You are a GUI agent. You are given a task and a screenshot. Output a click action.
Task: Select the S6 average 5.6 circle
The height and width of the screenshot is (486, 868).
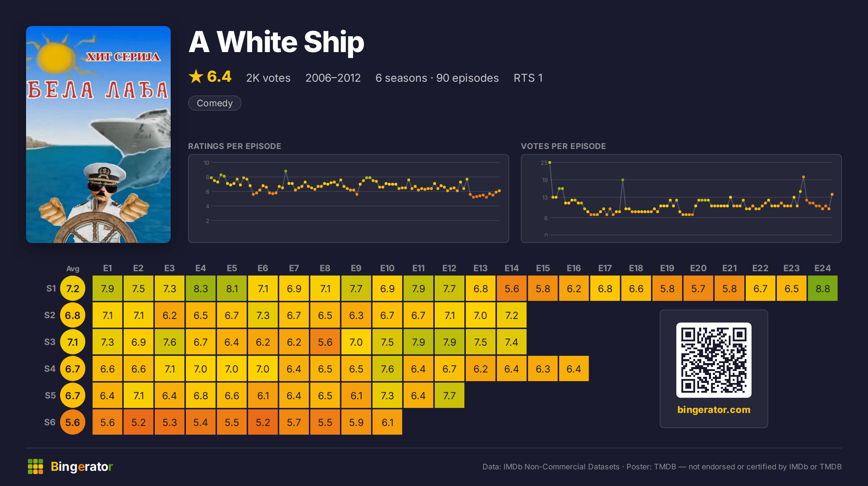tap(73, 422)
